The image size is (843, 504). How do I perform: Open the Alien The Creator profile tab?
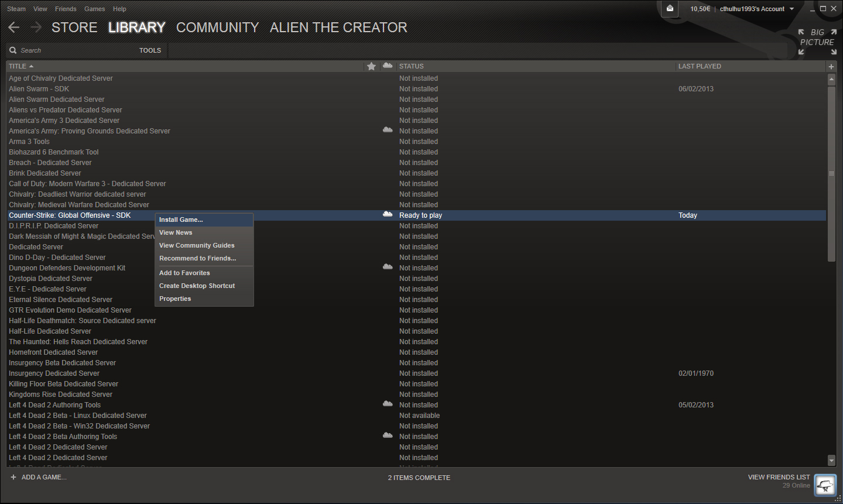coord(338,28)
